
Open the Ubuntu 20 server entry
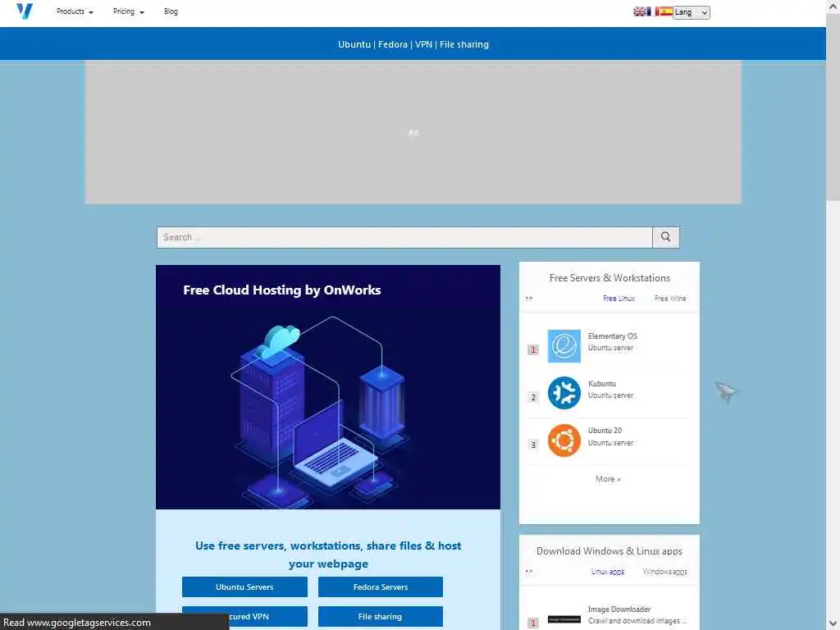pos(605,430)
